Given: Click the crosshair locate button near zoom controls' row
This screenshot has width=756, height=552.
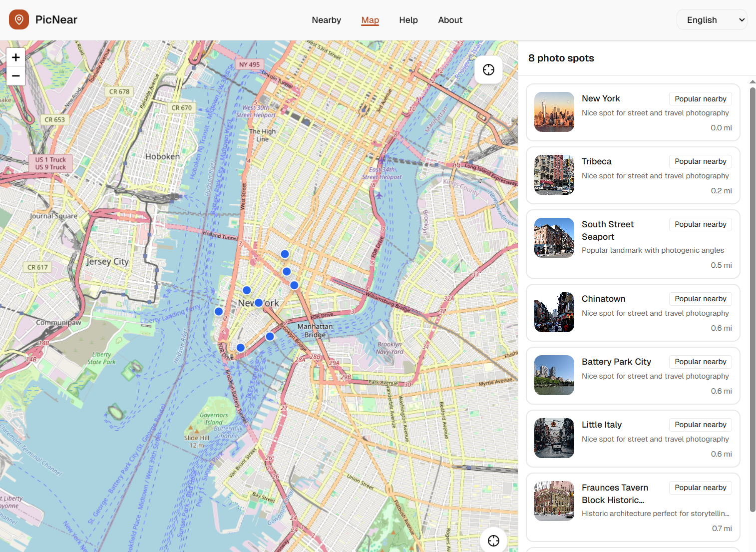Looking at the screenshot, I should click(x=488, y=69).
